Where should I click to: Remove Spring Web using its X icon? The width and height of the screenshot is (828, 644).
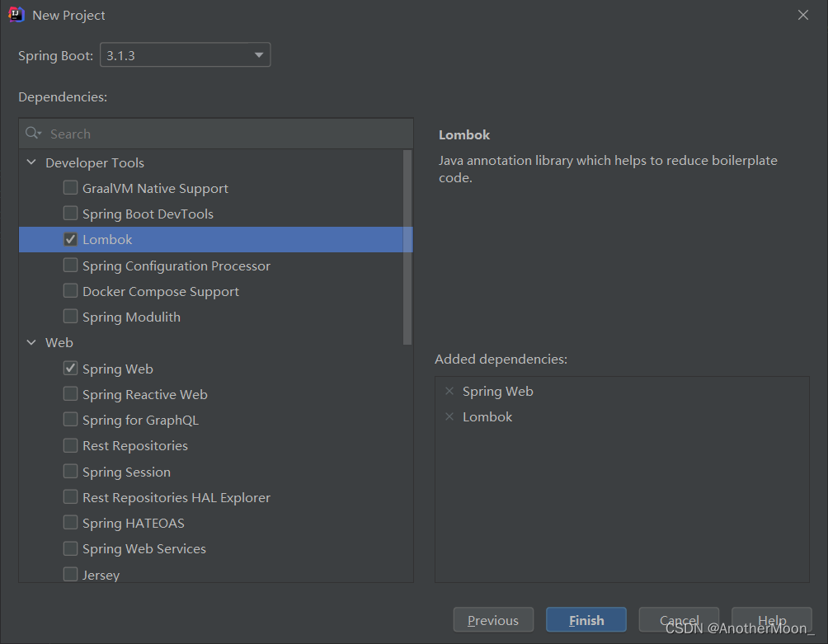(x=449, y=391)
